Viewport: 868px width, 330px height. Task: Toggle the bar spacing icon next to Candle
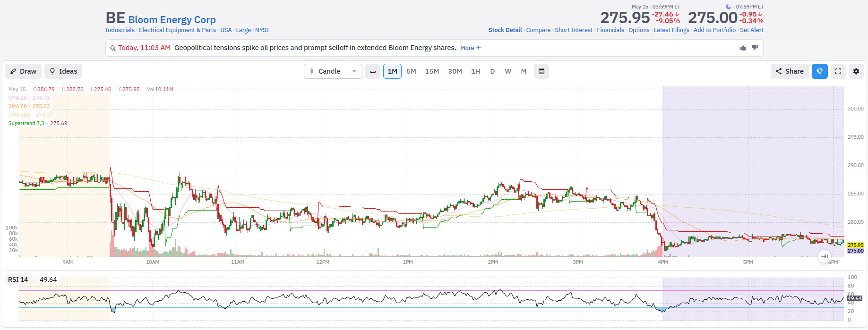373,71
